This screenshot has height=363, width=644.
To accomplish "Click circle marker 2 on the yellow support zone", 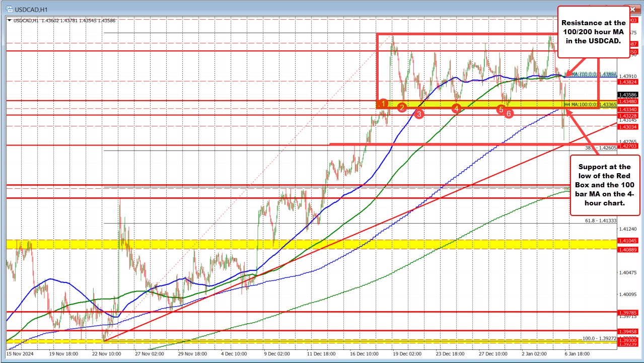I will [401, 107].
